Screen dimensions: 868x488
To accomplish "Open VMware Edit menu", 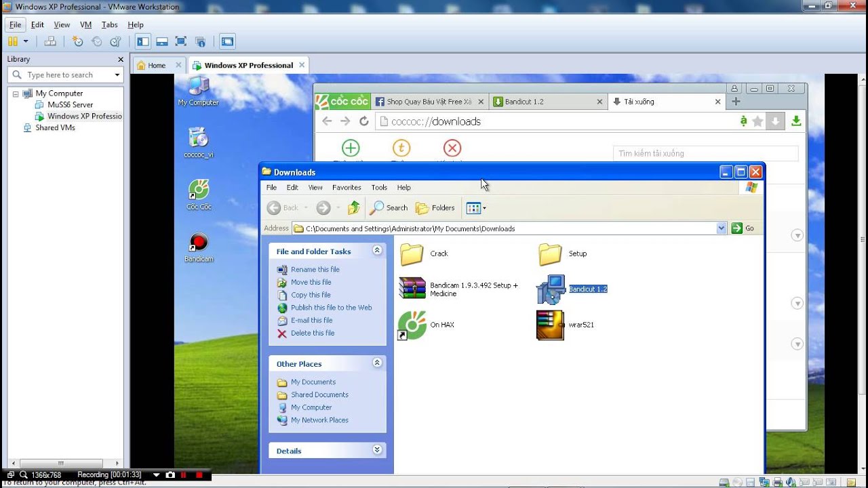I will coord(37,24).
